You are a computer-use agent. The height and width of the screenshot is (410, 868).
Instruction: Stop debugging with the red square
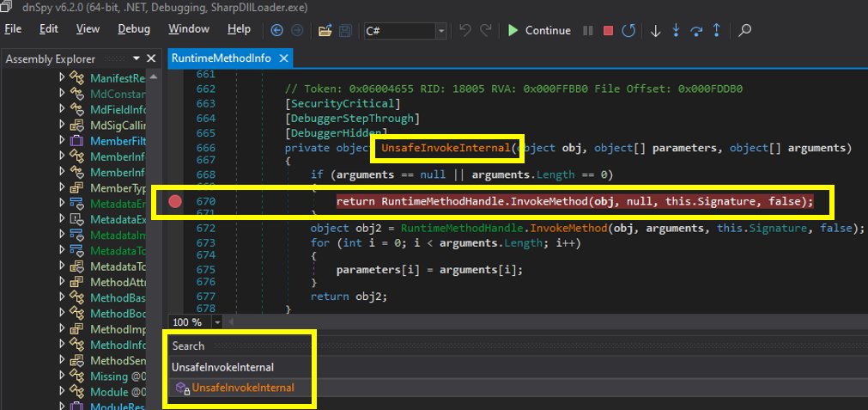click(608, 30)
